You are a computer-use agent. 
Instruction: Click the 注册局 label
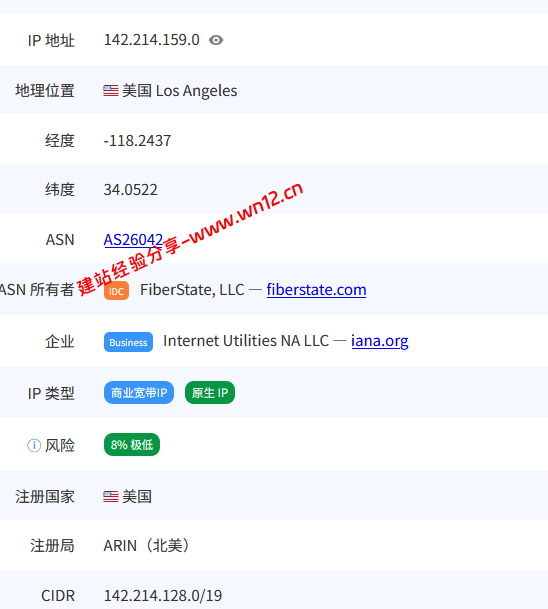coord(52,546)
